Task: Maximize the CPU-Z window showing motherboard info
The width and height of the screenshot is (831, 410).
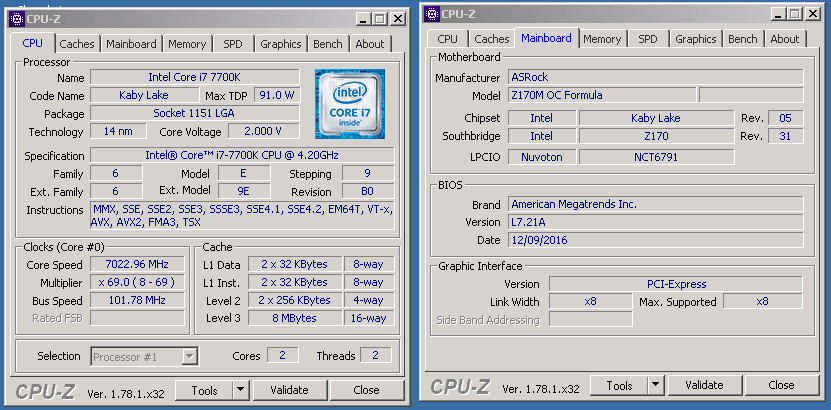Action: click(x=794, y=14)
